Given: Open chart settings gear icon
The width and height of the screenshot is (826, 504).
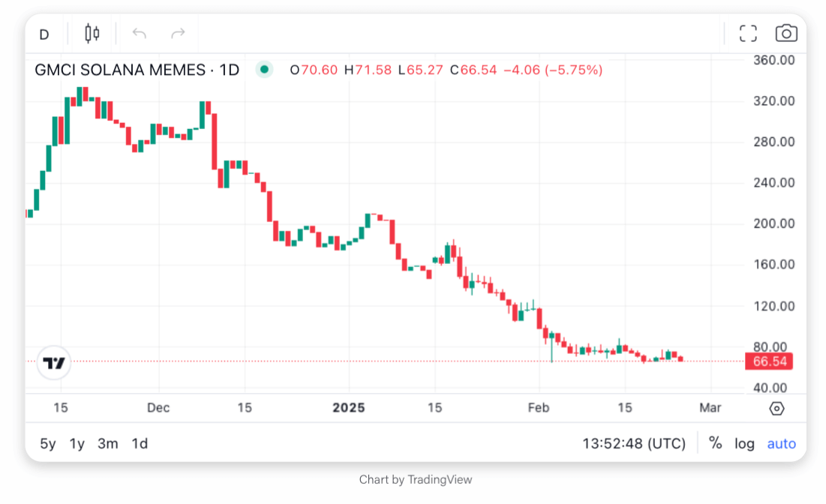Looking at the screenshot, I should pos(776,408).
